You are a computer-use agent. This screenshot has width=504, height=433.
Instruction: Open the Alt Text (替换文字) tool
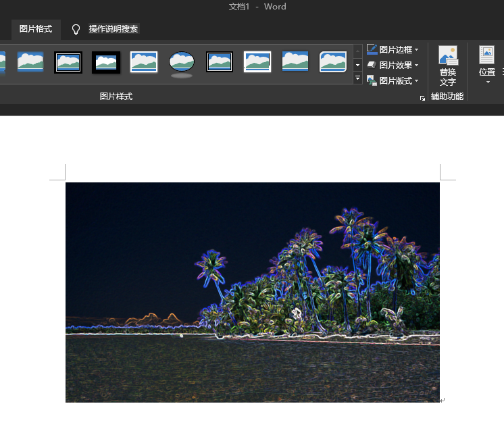click(x=447, y=66)
